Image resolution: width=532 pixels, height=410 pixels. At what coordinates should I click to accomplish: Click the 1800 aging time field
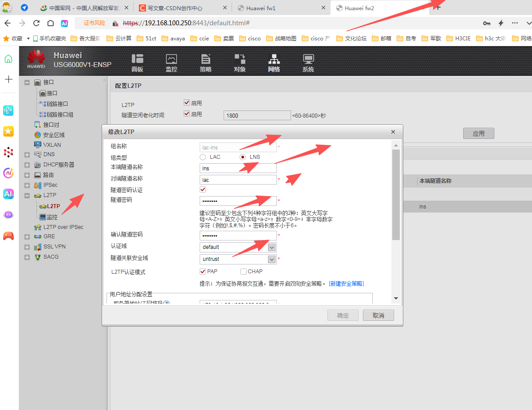click(x=257, y=115)
